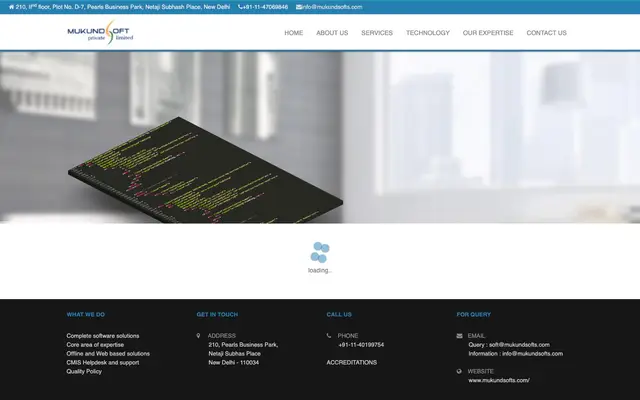The width and height of the screenshot is (640, 400).
Task: Click info@mukundsofts.com in top bar
Action: pos(332,7)
